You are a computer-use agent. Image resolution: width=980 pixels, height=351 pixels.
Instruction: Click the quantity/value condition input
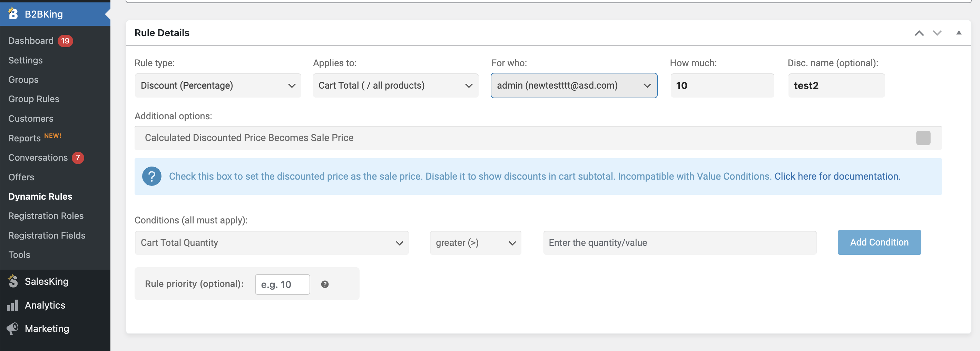[680, 243]
